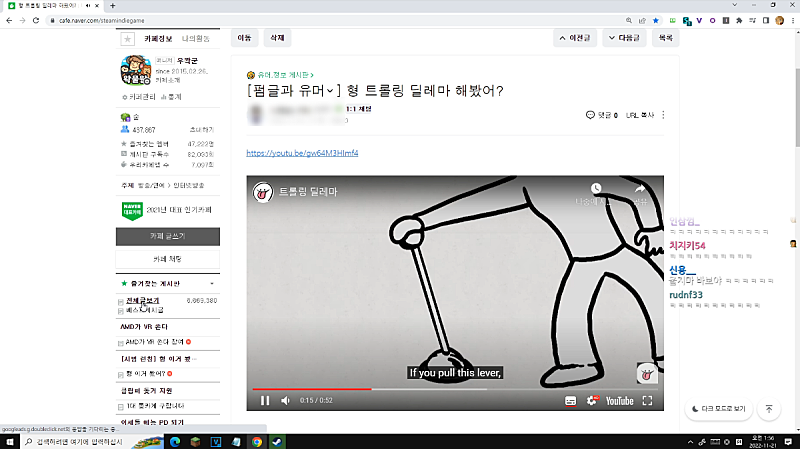
Task: Go to previous post with 이전글
Action: 574,38
